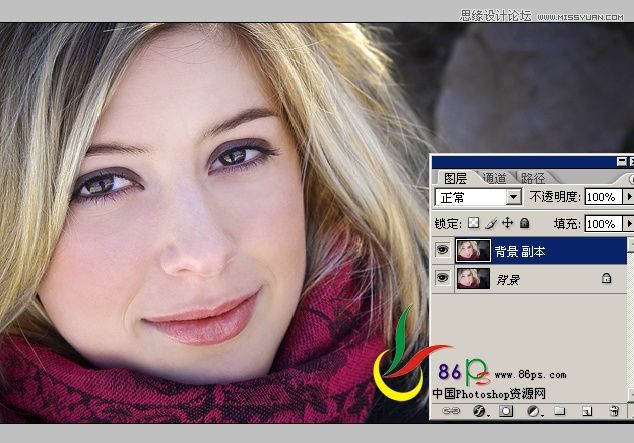Viewport: 634px width, 443px height.
Task: Toggle lock transparent pixels
Action: point(473,223)
